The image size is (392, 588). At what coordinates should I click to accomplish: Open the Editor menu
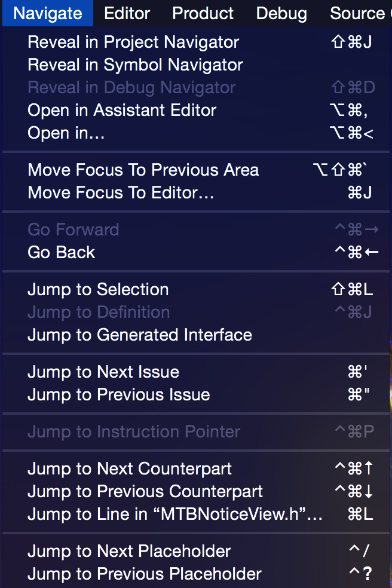click(x=127, y=13)
